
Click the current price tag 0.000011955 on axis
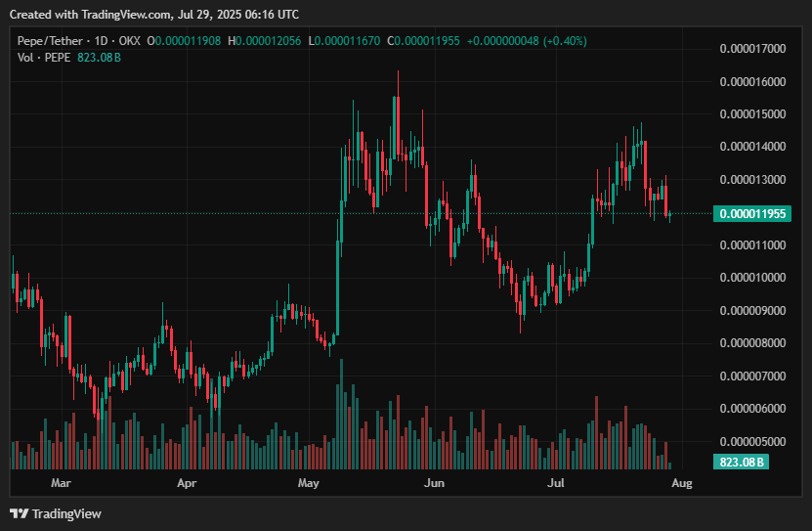tap(752, 214)
